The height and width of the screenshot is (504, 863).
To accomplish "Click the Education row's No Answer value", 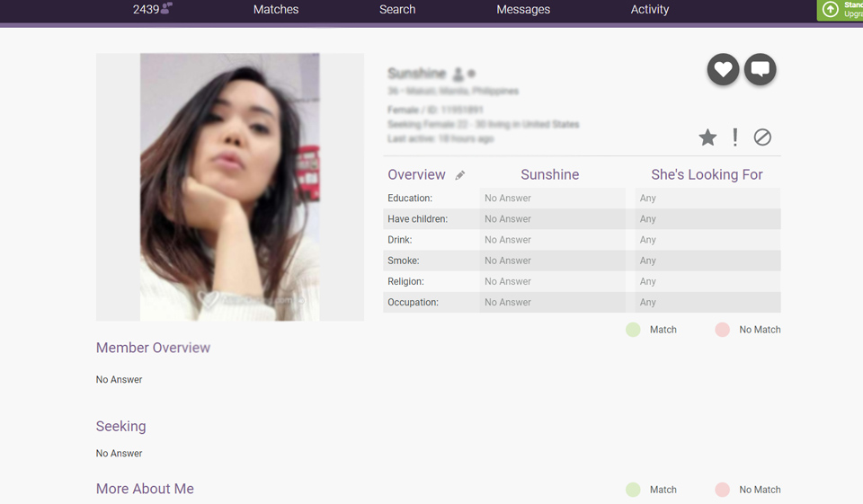I will [508, 199].
